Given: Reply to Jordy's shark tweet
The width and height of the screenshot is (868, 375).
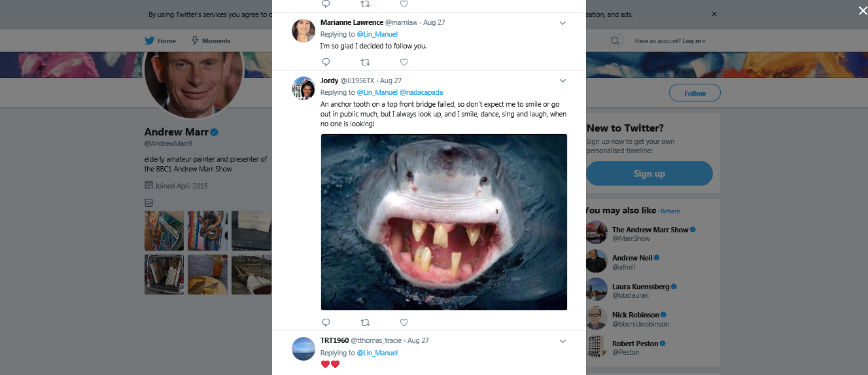Looking at the screenshot, I should click(326, 322).
